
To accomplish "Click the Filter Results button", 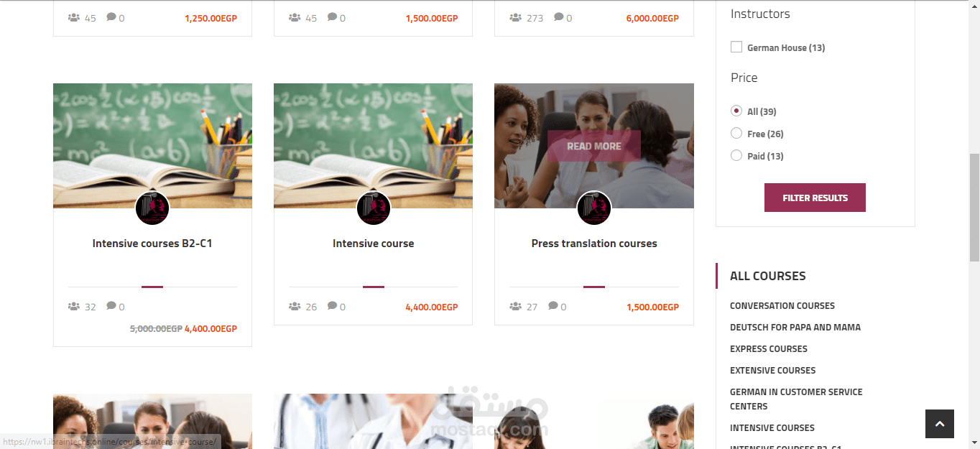I will click(x=815, y=198).
